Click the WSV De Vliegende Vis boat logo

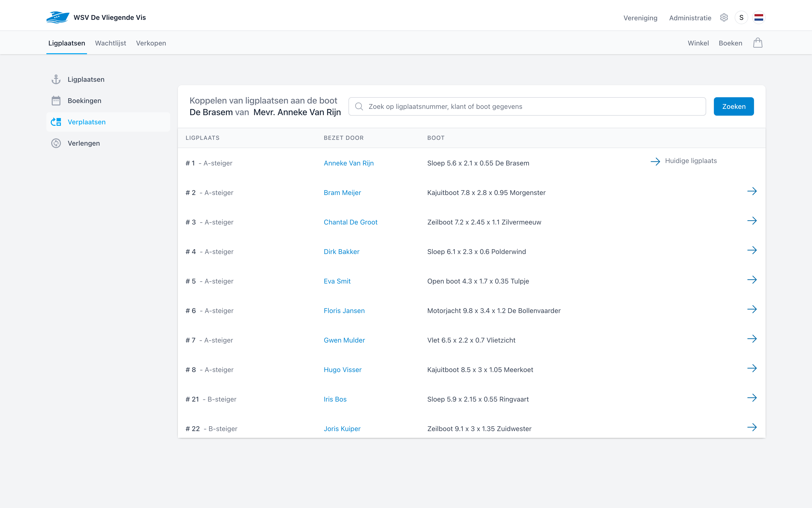(58, 17)
